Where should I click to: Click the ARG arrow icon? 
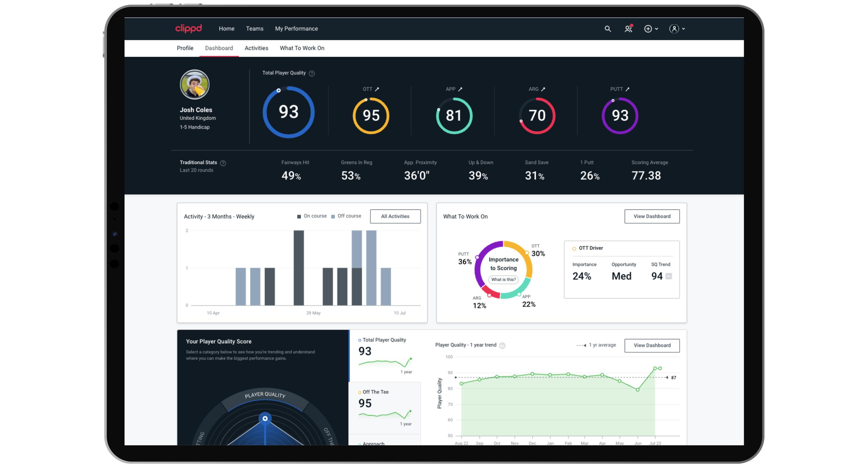(543, 89)
